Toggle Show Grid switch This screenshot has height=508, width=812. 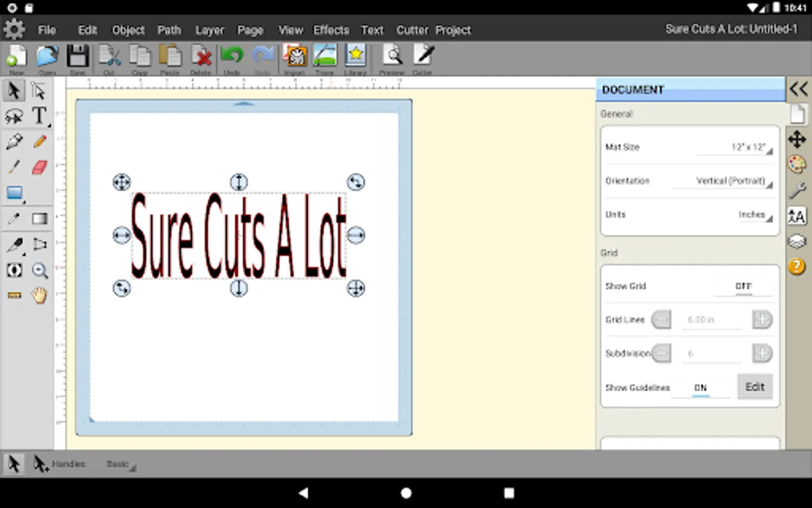point(743,287)
